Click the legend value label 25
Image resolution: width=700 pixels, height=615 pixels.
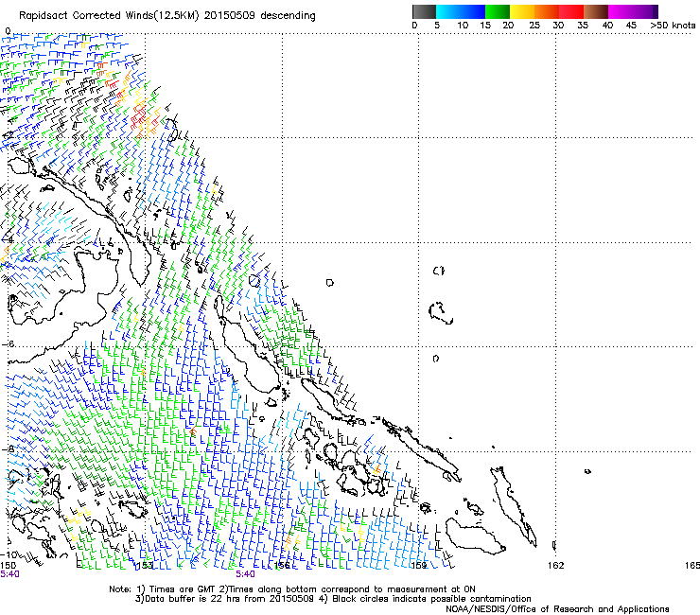click(x=534, y=25)
